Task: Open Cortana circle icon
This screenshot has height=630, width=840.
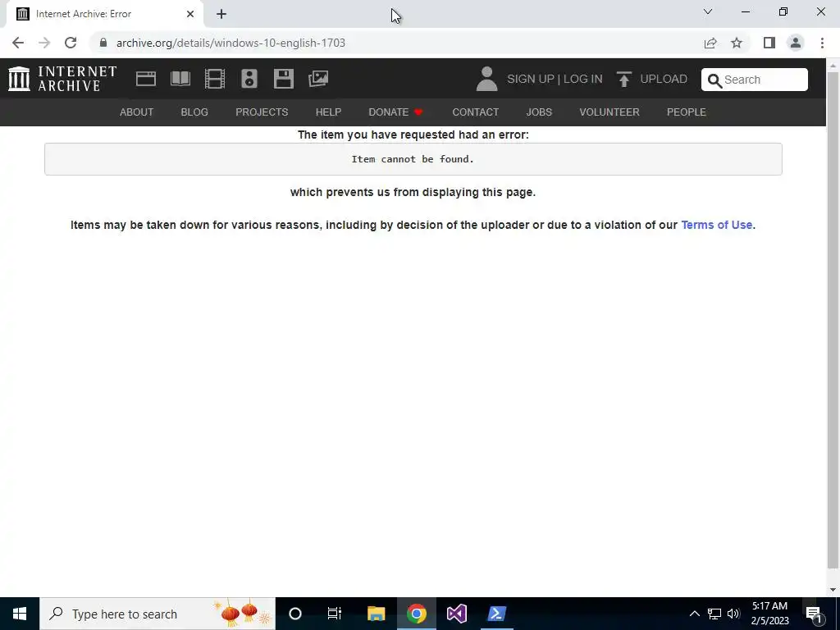Action: pos(295,614)
